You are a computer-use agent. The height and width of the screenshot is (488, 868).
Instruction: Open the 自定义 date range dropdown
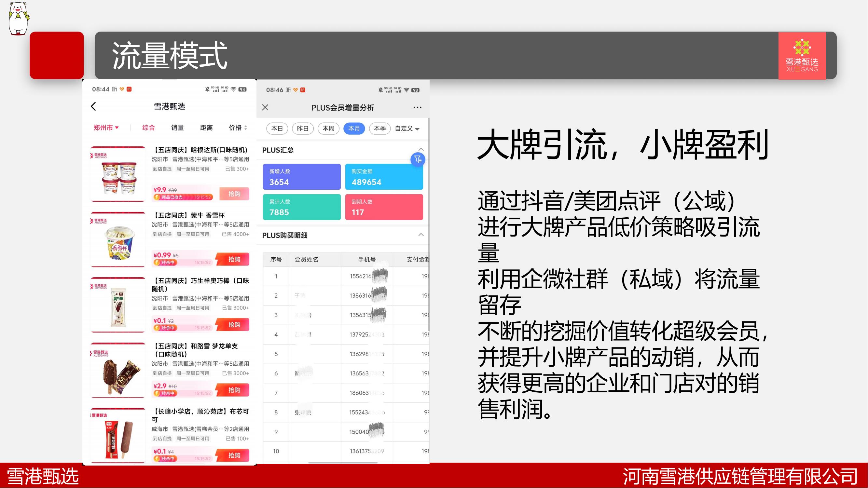pos(407,128)
